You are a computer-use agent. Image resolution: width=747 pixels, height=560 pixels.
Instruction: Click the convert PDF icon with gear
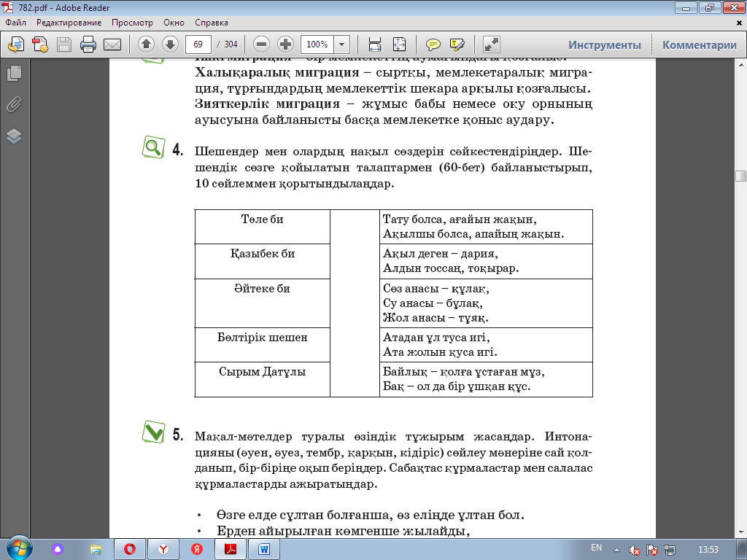tap(40, 44)
